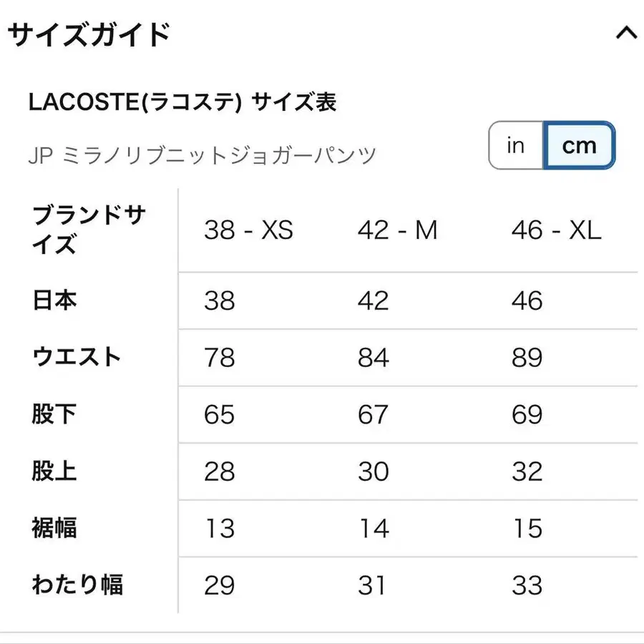
Task: Click the LACOSTE(ラコステ) サイズ表 title
Action: [183, 102]
